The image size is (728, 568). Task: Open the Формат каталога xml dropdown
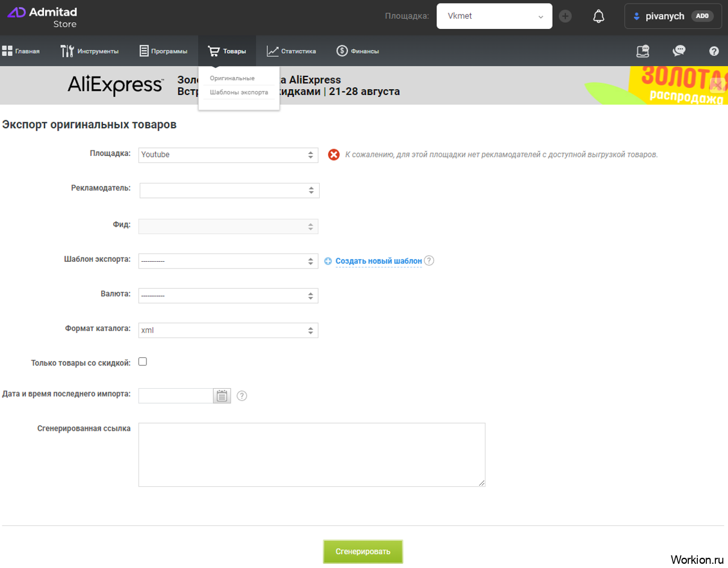(228, 330)
